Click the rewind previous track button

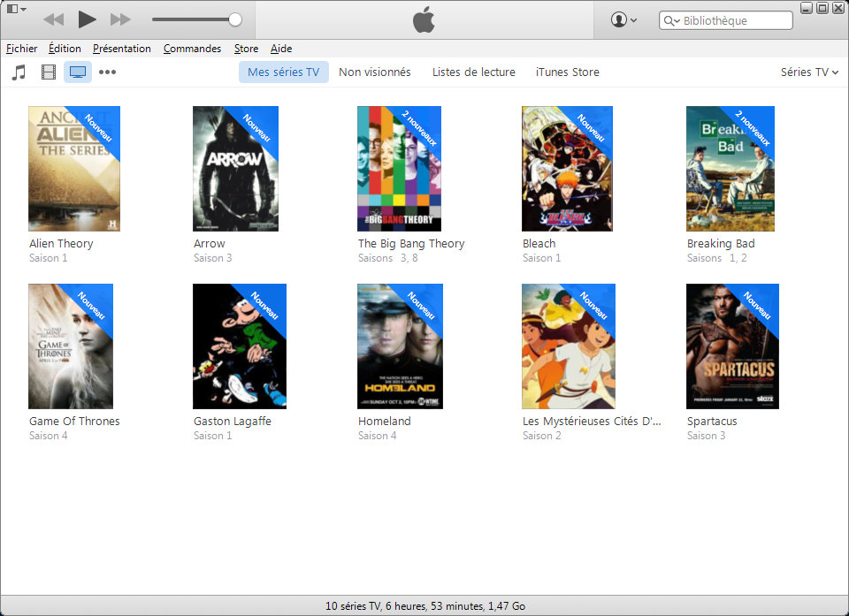click(53, 19)
